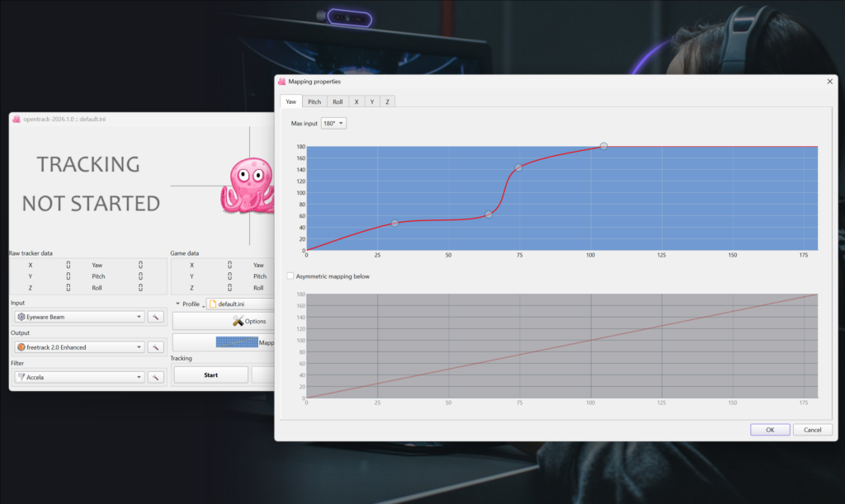The image size is (845, 504).
Task: Select curve control point near input 75
Action: point(518,168)
